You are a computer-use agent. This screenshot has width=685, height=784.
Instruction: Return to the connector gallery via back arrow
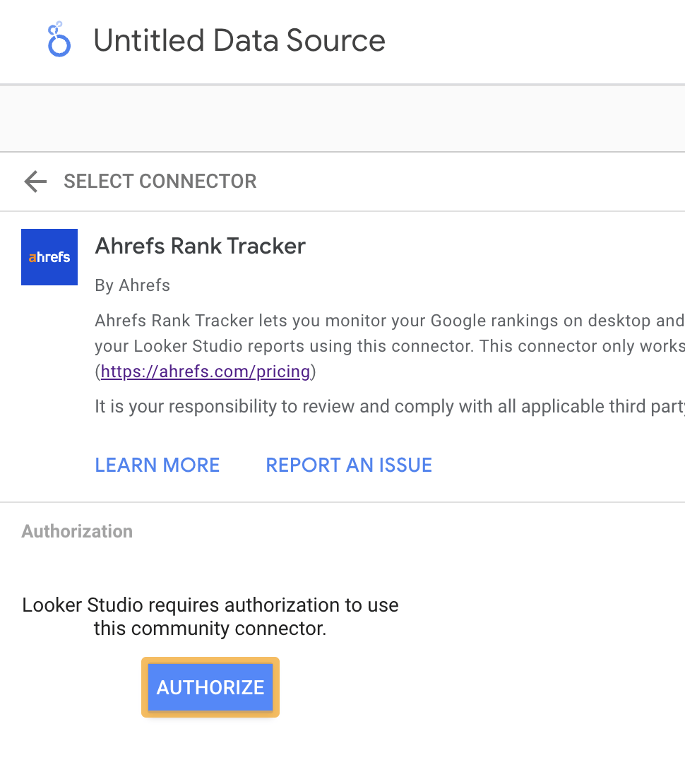[x=34, y=182]
